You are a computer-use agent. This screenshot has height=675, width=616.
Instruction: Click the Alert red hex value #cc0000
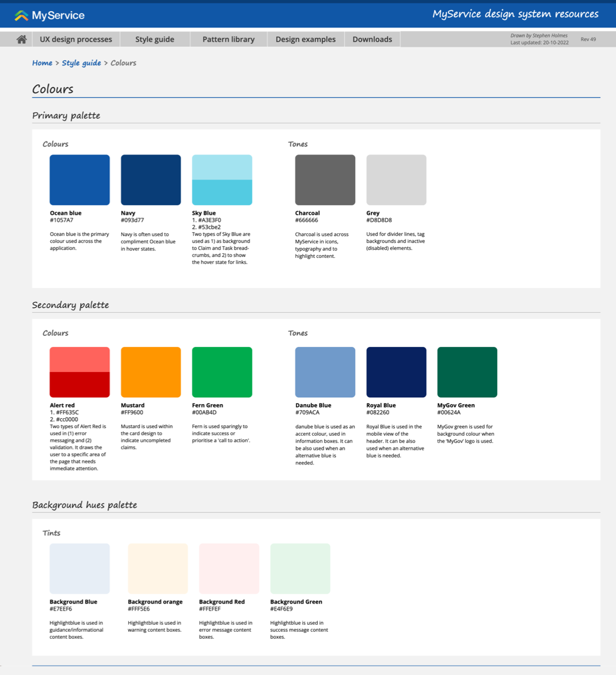(x=67, y=419)
